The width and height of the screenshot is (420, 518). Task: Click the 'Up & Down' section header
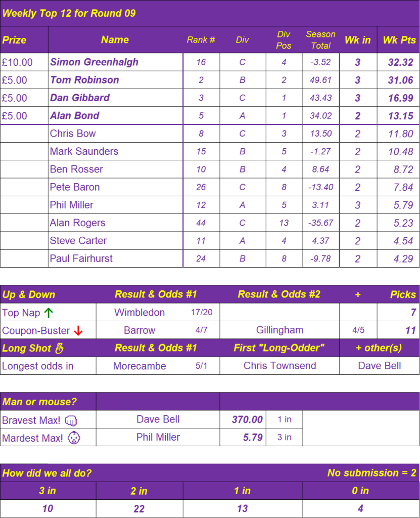pos(29,295)
